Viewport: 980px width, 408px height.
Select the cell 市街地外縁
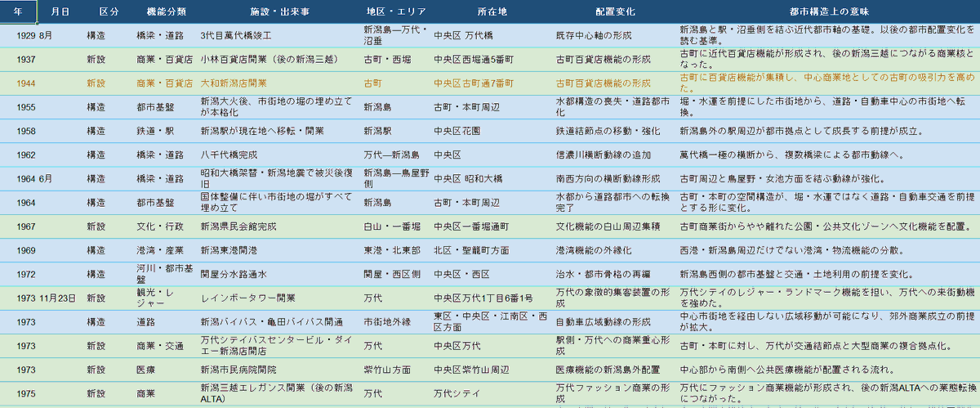[395, 321]
